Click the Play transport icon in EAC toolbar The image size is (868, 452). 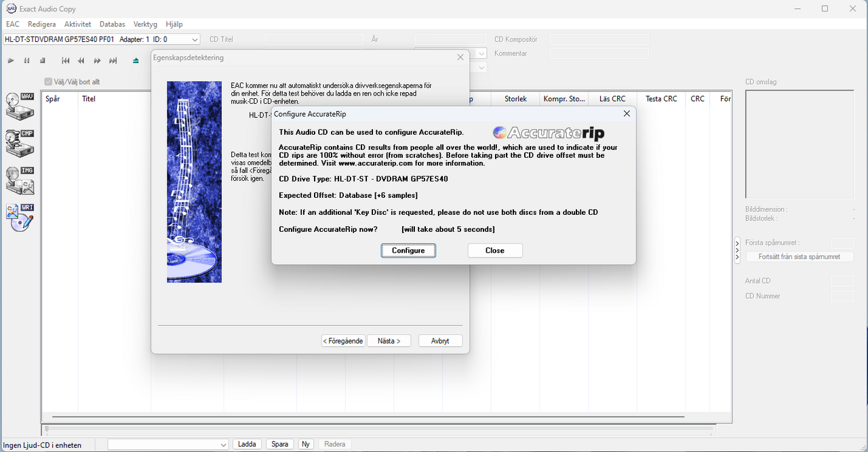tap(11, 61)
